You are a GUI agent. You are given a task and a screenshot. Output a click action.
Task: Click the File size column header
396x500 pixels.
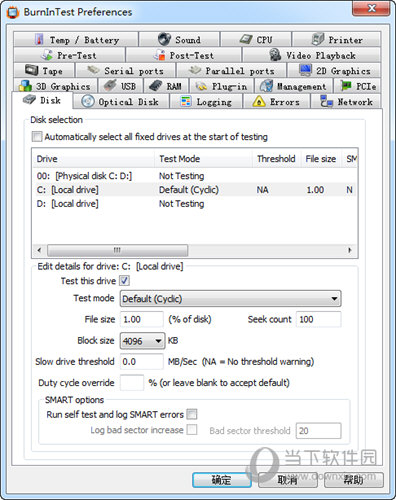(321, 159)
